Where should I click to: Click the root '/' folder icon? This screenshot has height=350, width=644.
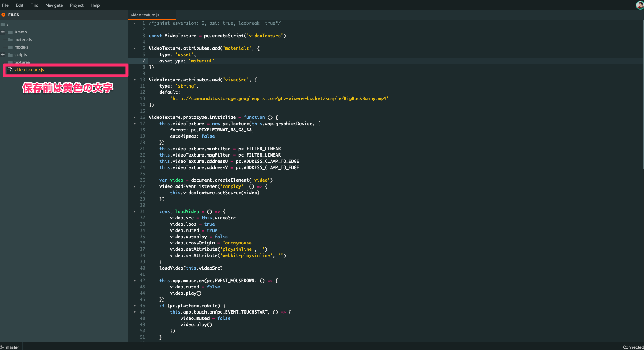pos(3,25)
